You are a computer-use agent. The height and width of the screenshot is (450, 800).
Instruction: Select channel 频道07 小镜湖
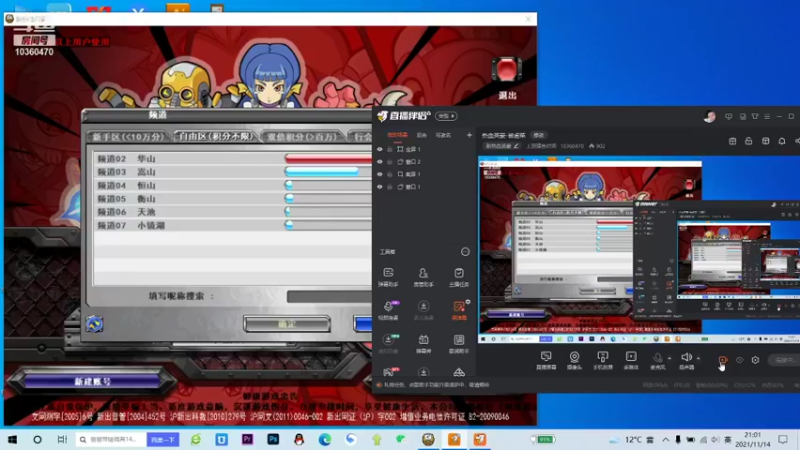[x=233, y=225]
